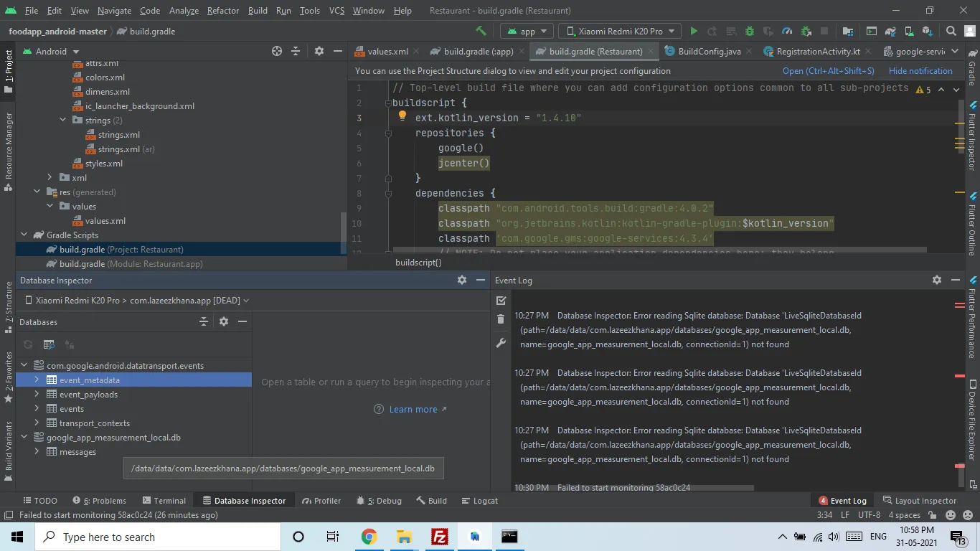Open the Xiaomi Redmi K20 Pro device dropdown
Screen dimensions: 980x551
tap(620, 31)
